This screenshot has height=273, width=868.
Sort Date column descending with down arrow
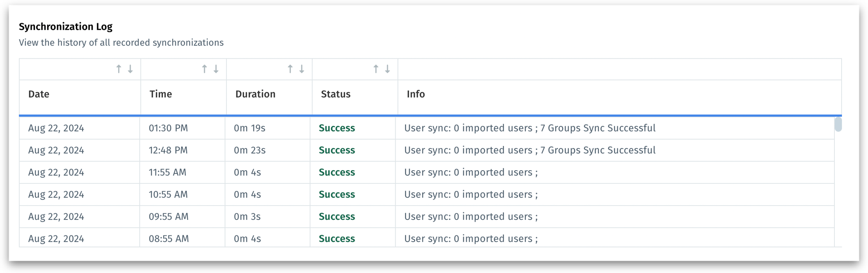(130, 69)
